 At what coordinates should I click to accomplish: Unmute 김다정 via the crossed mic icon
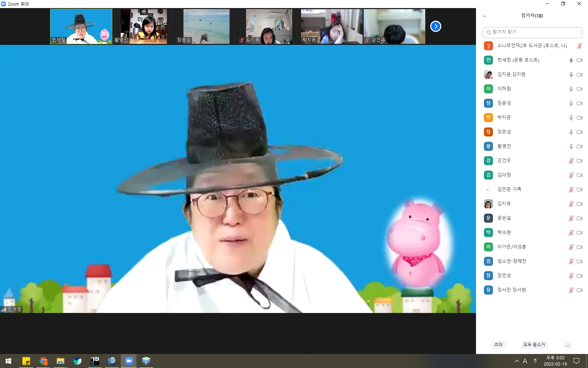[571, 175]
